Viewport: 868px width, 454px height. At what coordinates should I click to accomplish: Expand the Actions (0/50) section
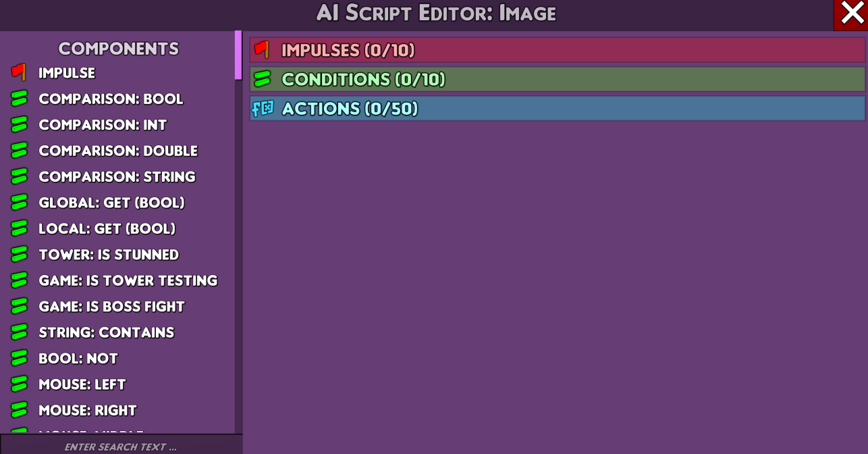point(558,108)
